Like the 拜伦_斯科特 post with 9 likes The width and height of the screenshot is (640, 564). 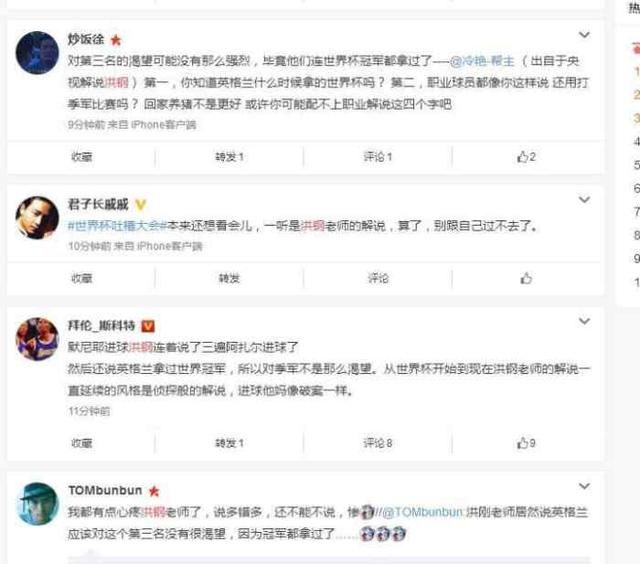click(x=526, y=443)
